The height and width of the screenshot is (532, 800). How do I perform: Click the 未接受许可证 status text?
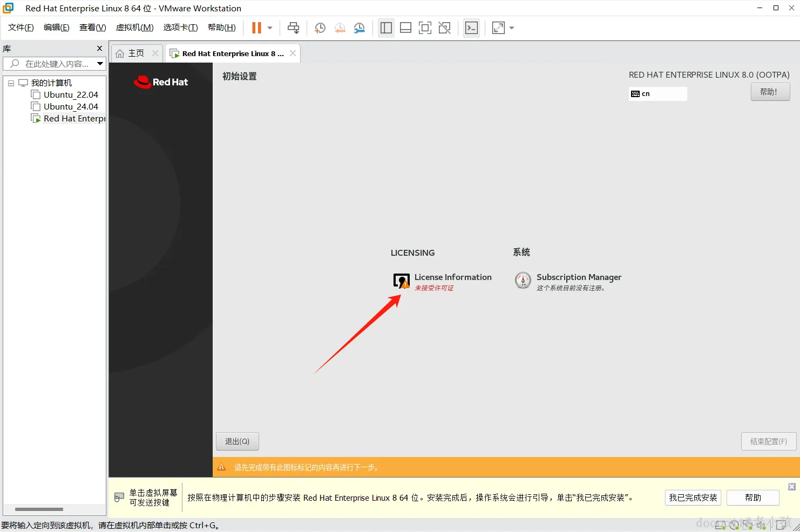coord(434,288)
